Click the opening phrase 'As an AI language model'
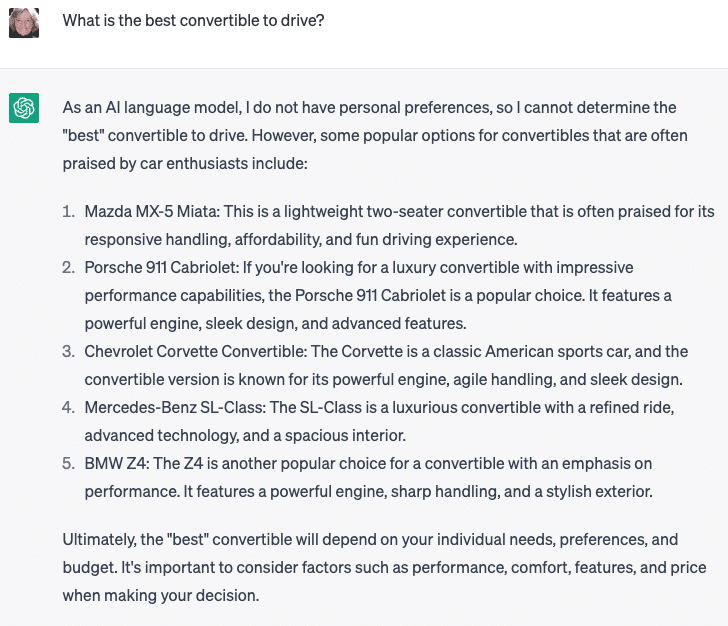 pyautogui.click(x=151, y=108)
